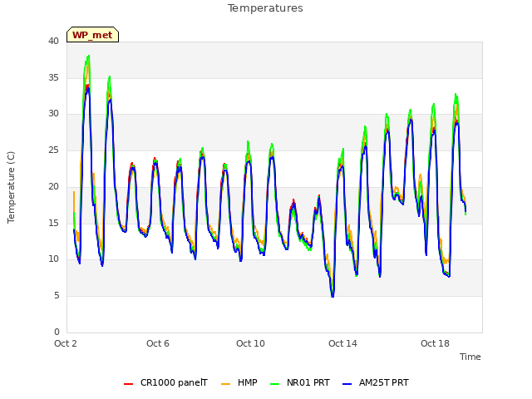
Task: Click the 30 y-axis tick label
Action: point(53,114)
